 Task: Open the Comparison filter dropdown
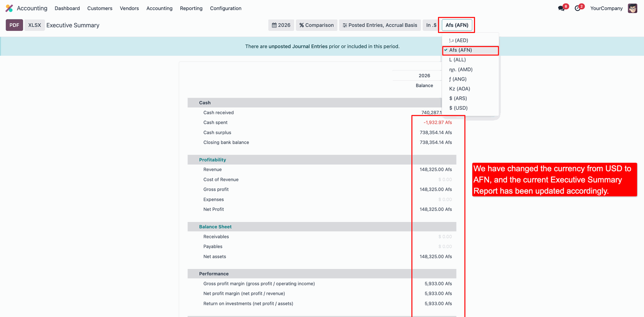click(x=316, y=25)
